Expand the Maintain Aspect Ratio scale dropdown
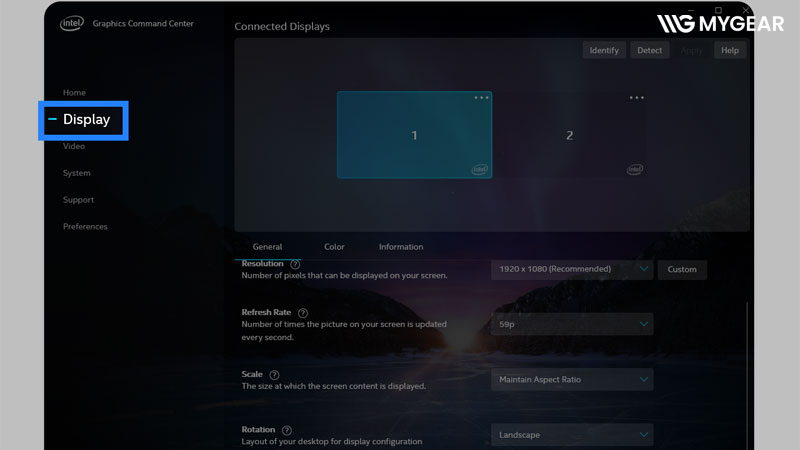 pyautogui.click(x=571, y=380)
